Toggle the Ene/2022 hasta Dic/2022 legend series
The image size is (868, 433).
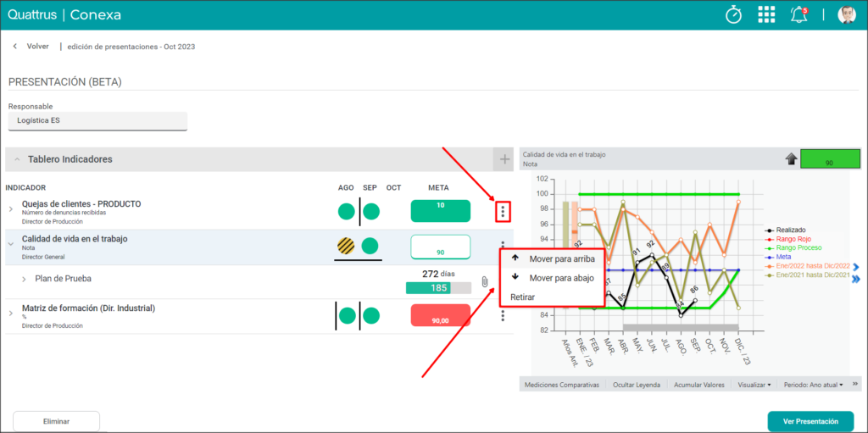pos(808,266)
